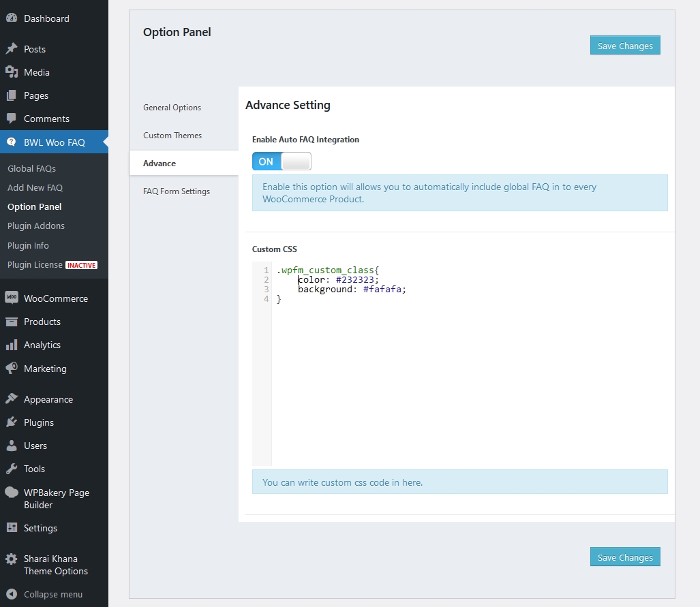
Task: Open the BWL Woo FAQ plugin icon
Action: (12, 142)
